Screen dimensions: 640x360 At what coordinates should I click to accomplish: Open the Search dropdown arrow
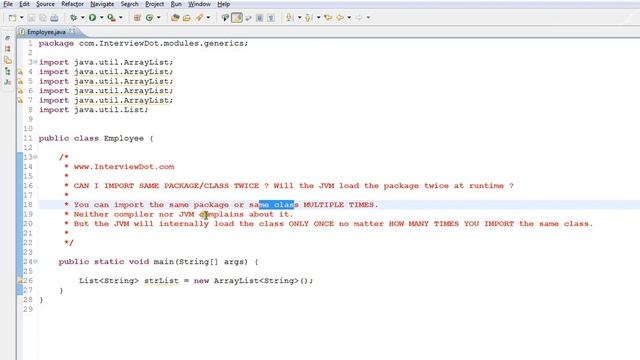(209, 18)
